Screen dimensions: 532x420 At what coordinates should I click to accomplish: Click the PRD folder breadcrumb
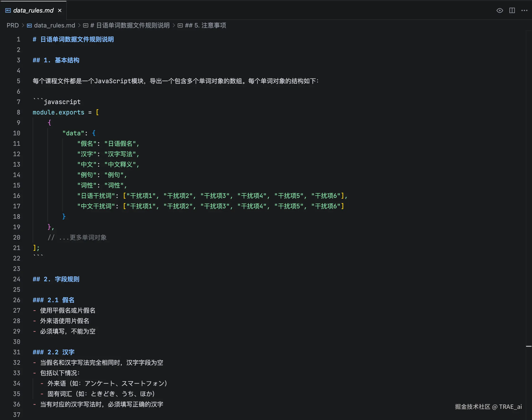[13, 26]
